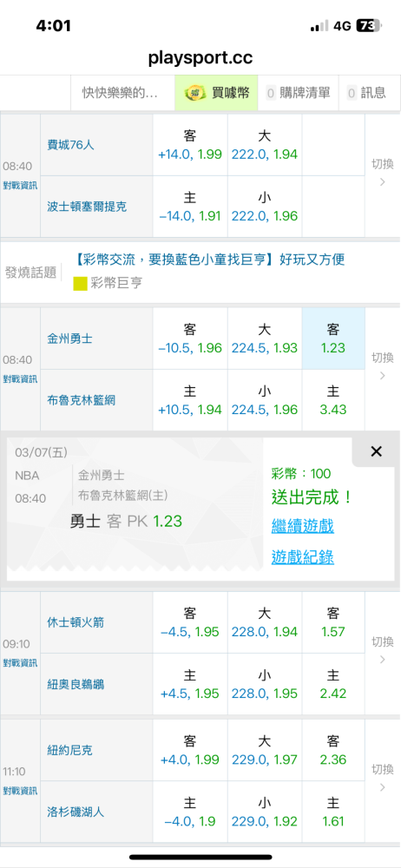This screenshot has width=401, height=868.
Task: Select 湖人 主 1.61 moneyline
Action: pos(333,812)
